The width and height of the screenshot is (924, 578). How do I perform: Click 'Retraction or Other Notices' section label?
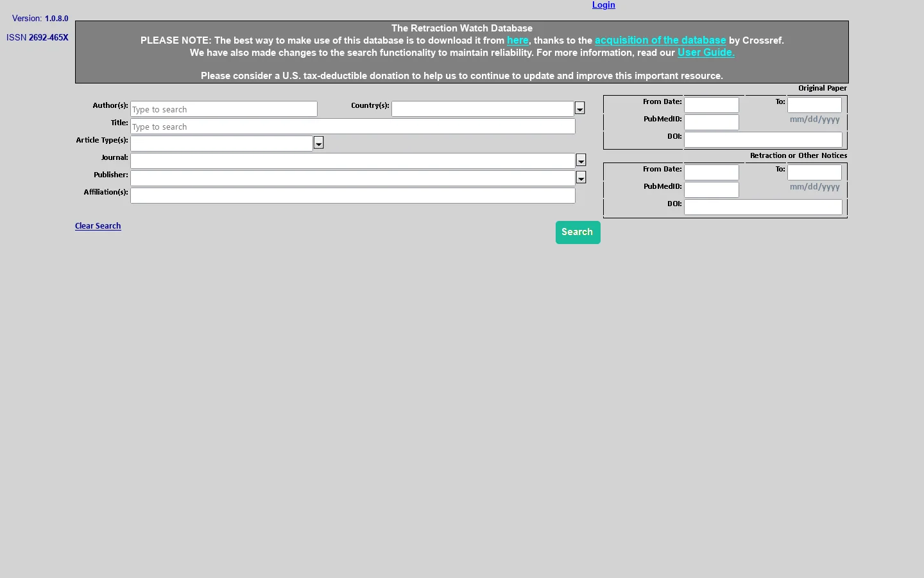(x=799, y=156)
